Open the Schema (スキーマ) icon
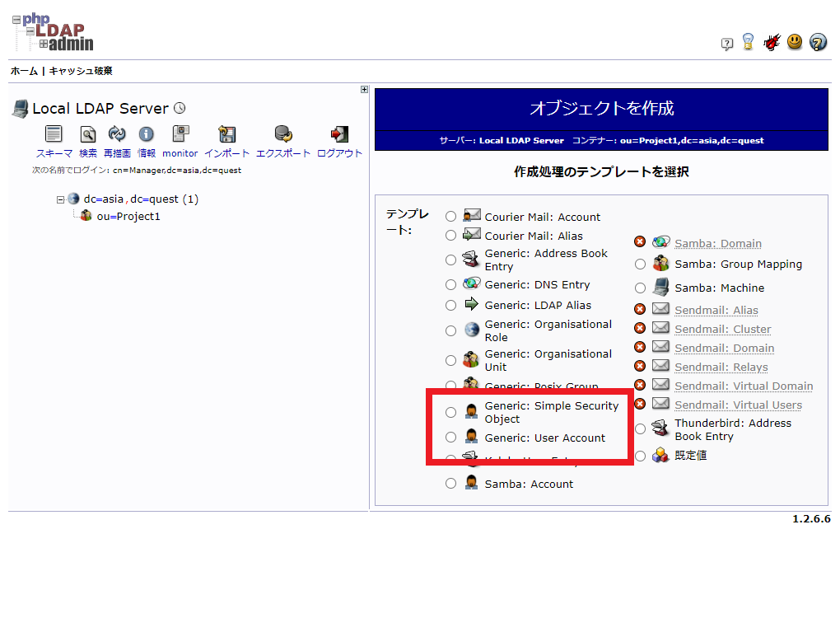840x618 pixels. pos(54,134)
